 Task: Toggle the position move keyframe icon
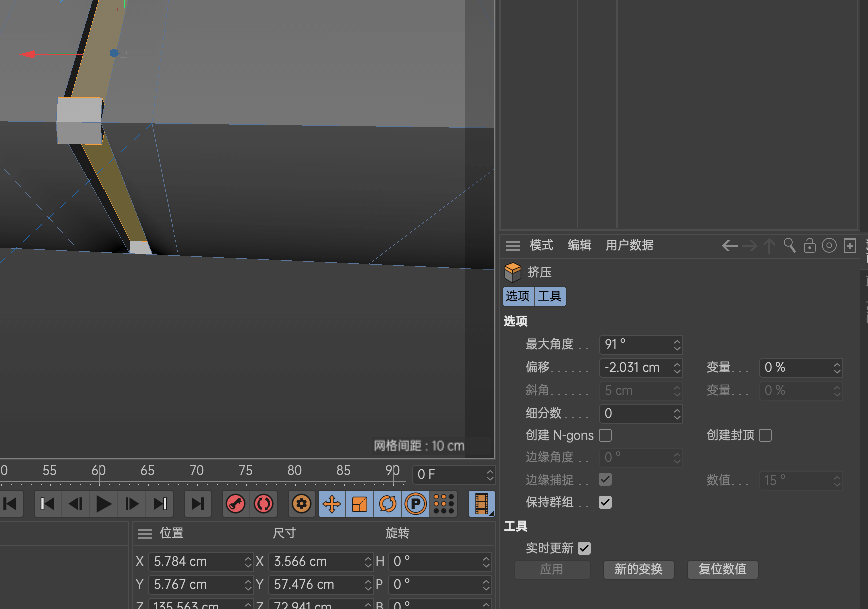(332, 504)
